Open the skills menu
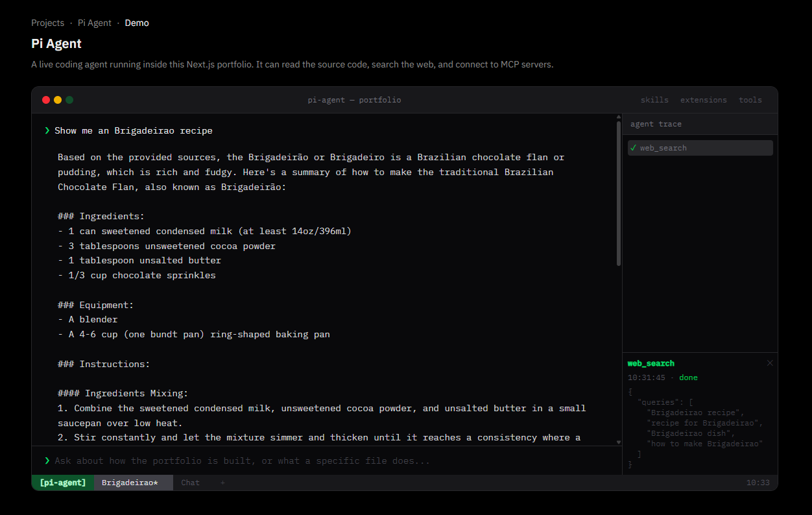 (x=654, y=100)
